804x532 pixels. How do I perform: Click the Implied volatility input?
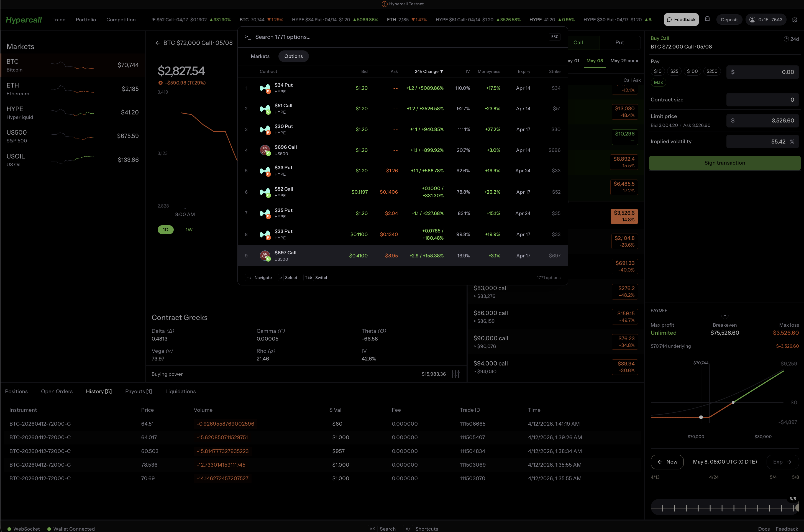tap(763, 142)
